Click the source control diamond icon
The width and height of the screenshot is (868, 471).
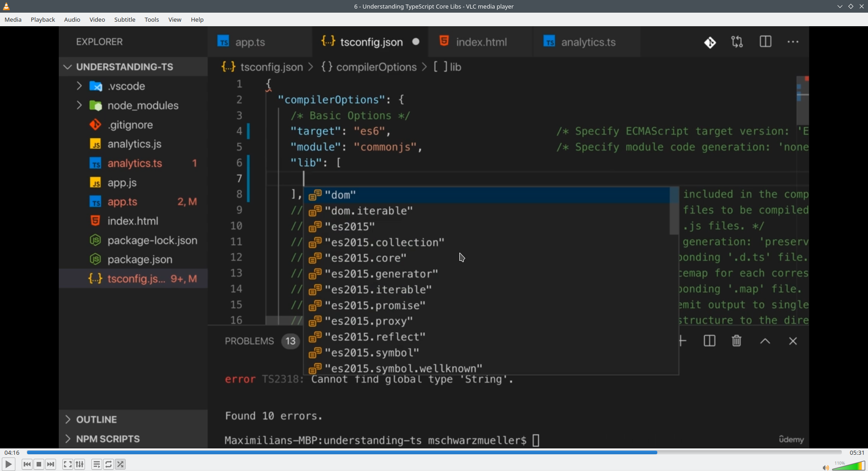(710, 42)
